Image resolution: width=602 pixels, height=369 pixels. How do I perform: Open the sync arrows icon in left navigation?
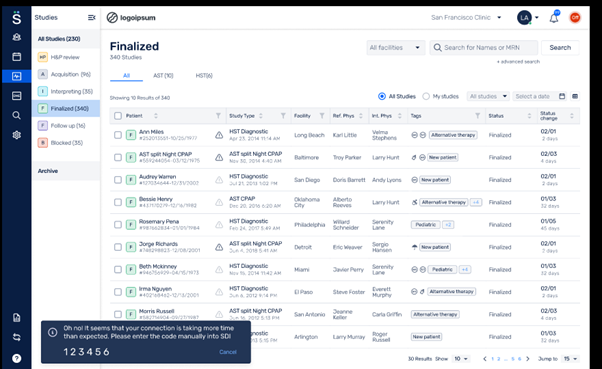click(x=17, y=337)
